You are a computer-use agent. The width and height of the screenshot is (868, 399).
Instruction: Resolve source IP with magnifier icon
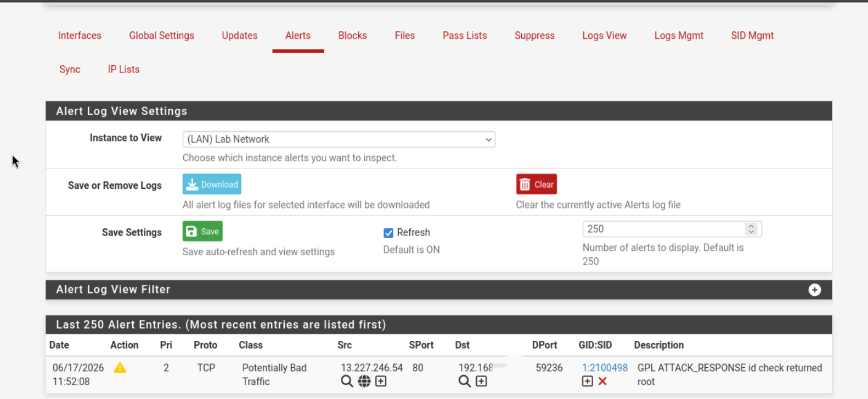pos(347,381)
